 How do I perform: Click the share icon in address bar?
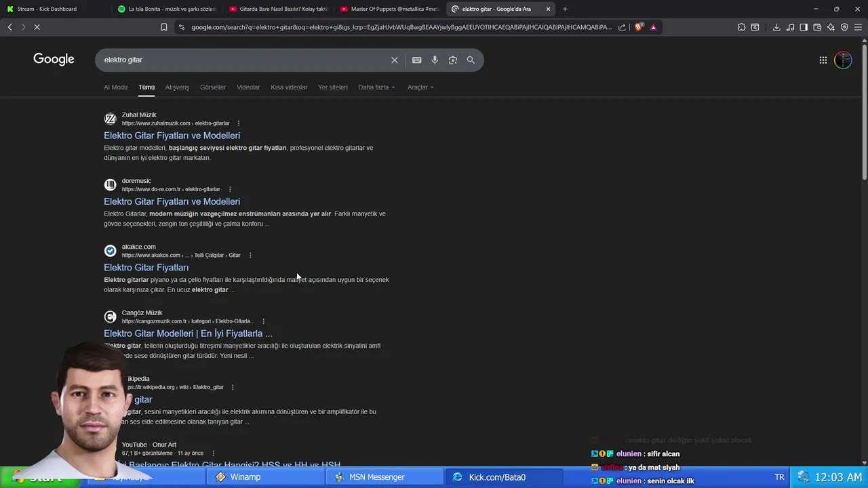(x=622, y=27)
